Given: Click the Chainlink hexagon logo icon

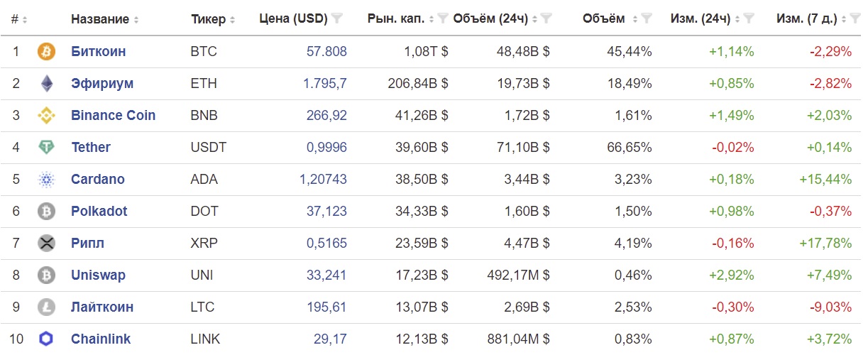Looking at the screenshot, I should click(46, 339).
